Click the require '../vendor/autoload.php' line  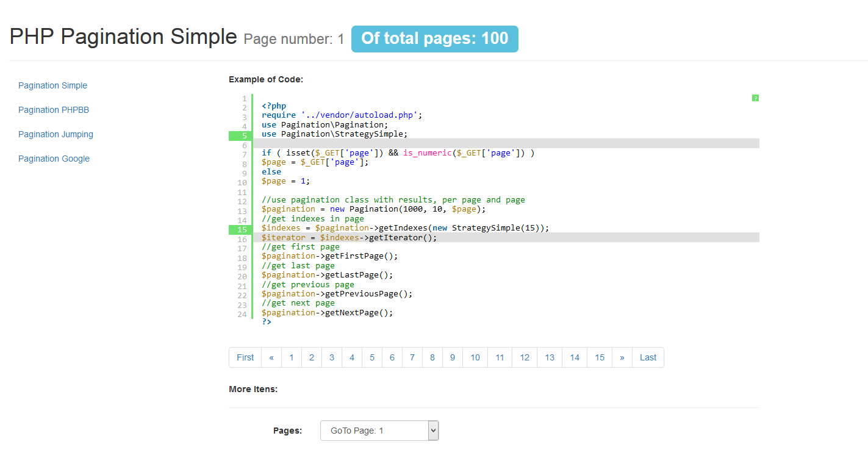pyautogui.click(x=342, y=115)
